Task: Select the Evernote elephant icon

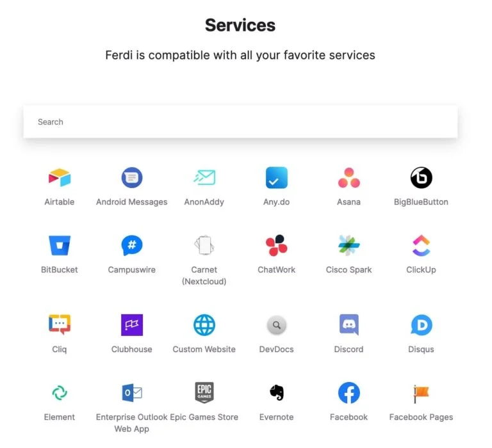Action: point(277,392)
